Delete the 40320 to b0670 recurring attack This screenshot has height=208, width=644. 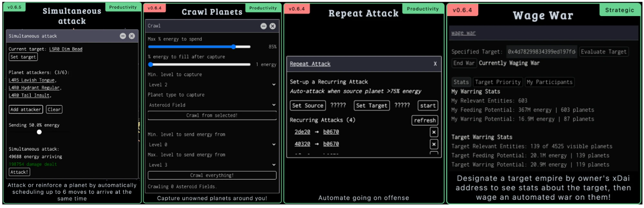point(434,144)
